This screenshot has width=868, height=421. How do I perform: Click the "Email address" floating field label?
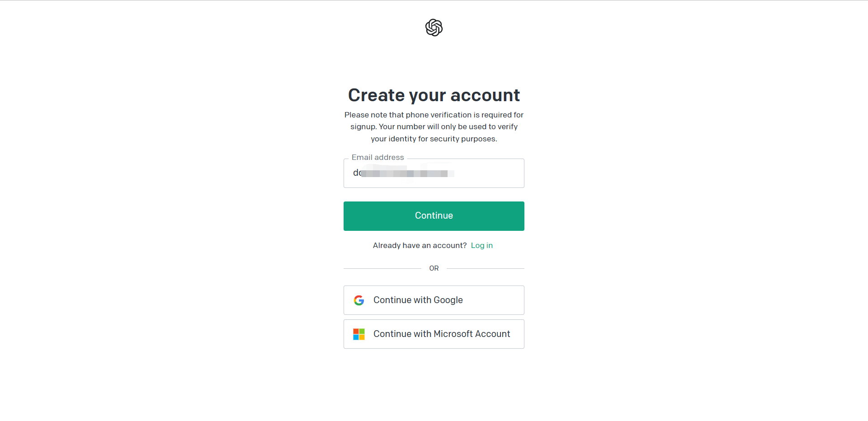tap(377, 157)
